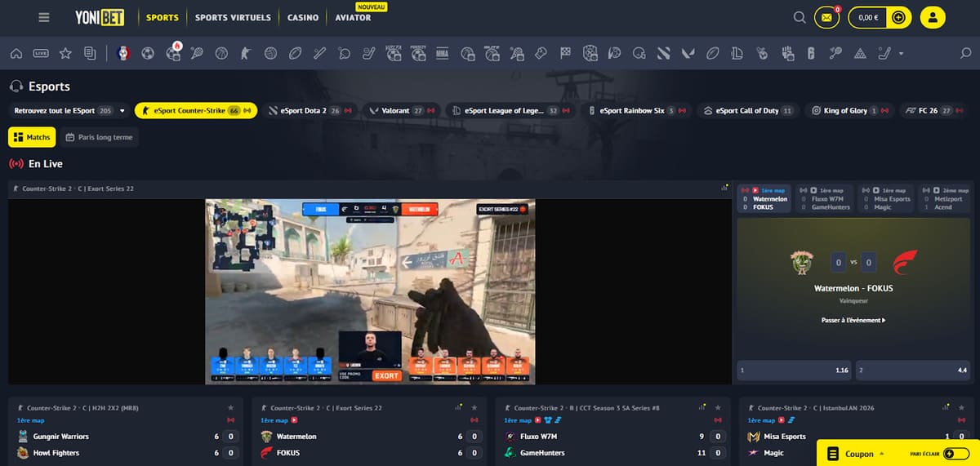The image size is (980, 466).
Task: Bet on odds 4.4 for FOKUS
Action: [x=913, y=370]
